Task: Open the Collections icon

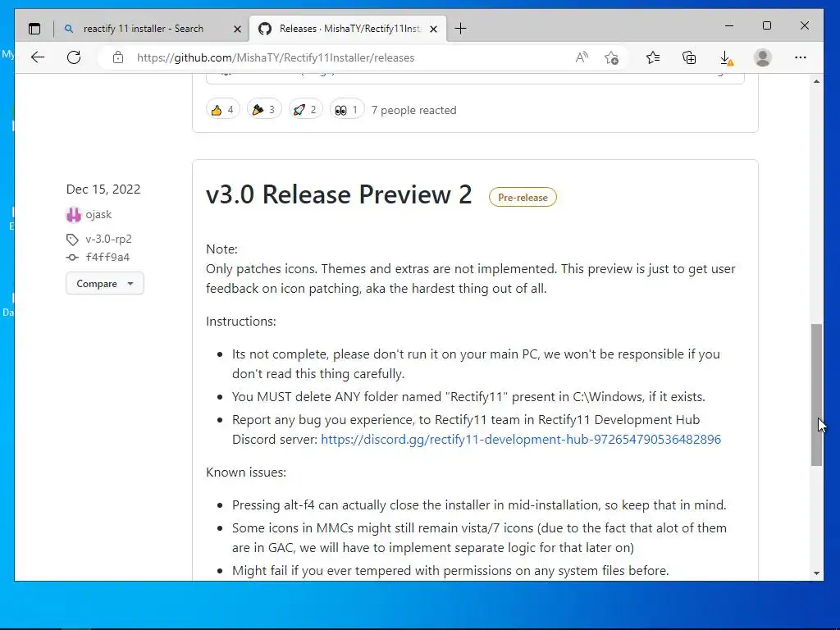Action: pyautogui.click(x=689, y=57)
